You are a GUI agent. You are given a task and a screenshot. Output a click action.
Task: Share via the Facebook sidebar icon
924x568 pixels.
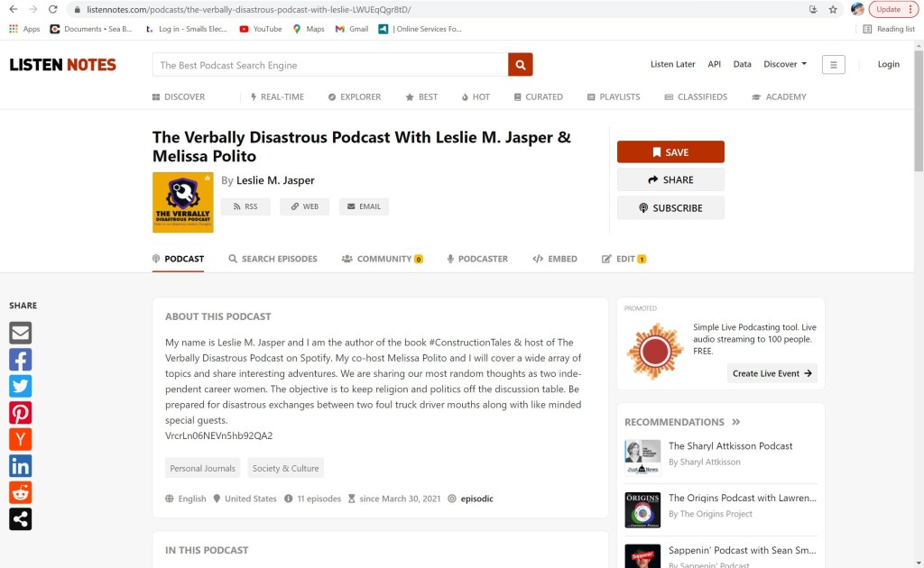click(20, 360)
